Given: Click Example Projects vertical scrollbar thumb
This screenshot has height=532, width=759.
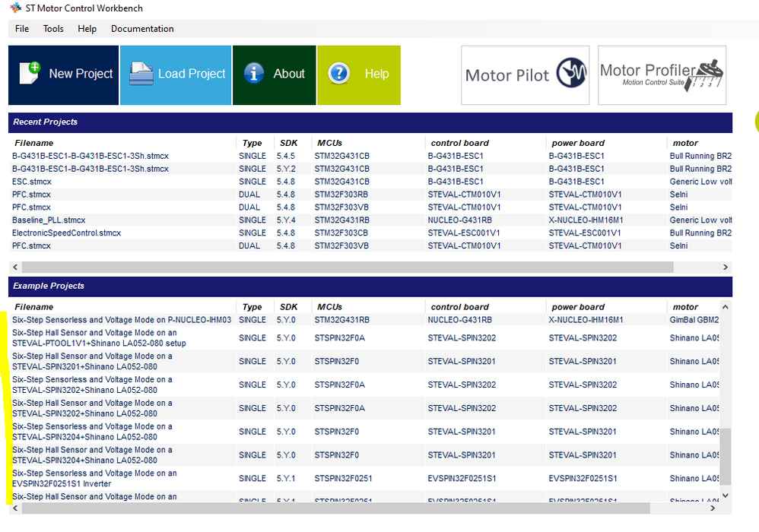Looking at the screenshot, I should click(x=725, y=457).
